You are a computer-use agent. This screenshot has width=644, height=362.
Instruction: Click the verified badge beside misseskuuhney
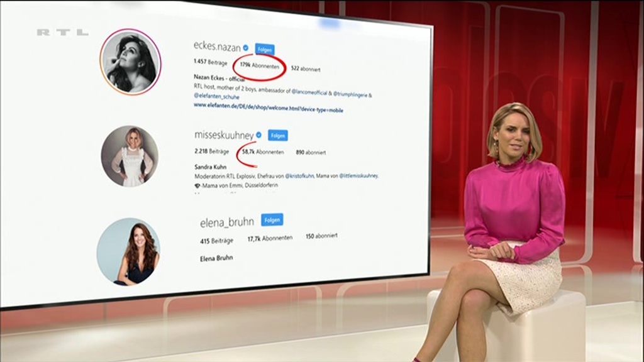click(258, 134)
